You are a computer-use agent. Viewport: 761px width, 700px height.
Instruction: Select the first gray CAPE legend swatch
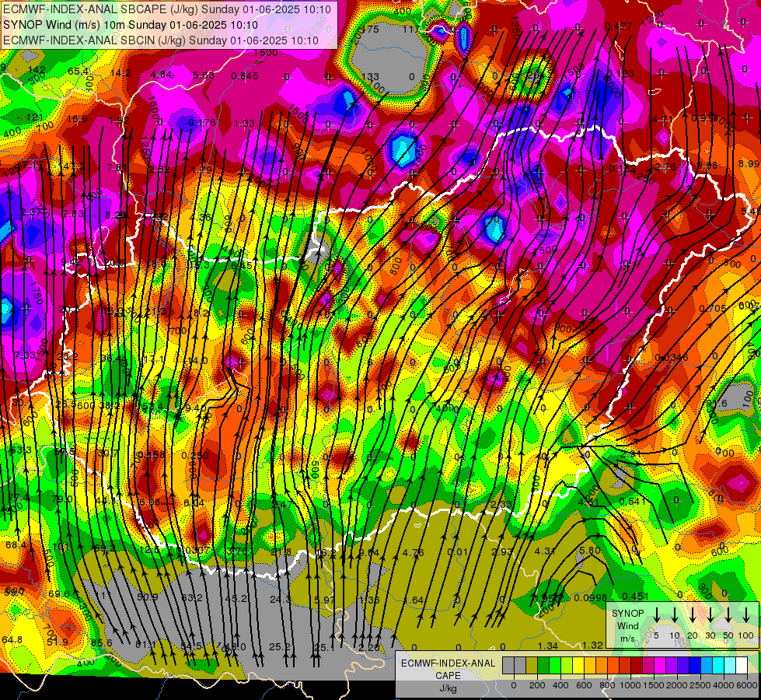coord(508,666)
